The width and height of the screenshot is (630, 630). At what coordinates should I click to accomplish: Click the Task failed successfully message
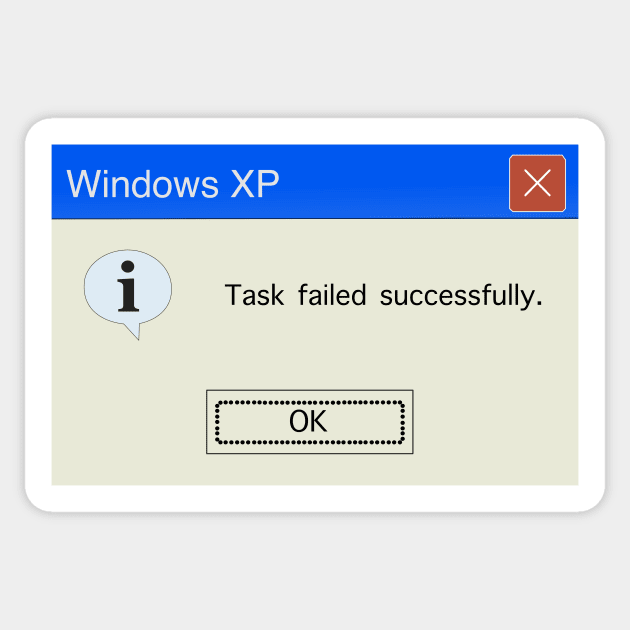pos(384,296)
